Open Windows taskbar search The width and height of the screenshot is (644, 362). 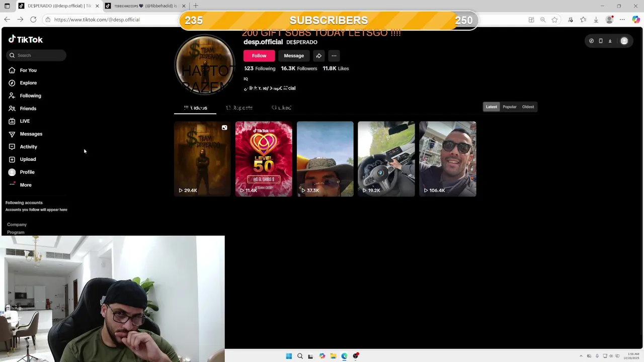300,356
